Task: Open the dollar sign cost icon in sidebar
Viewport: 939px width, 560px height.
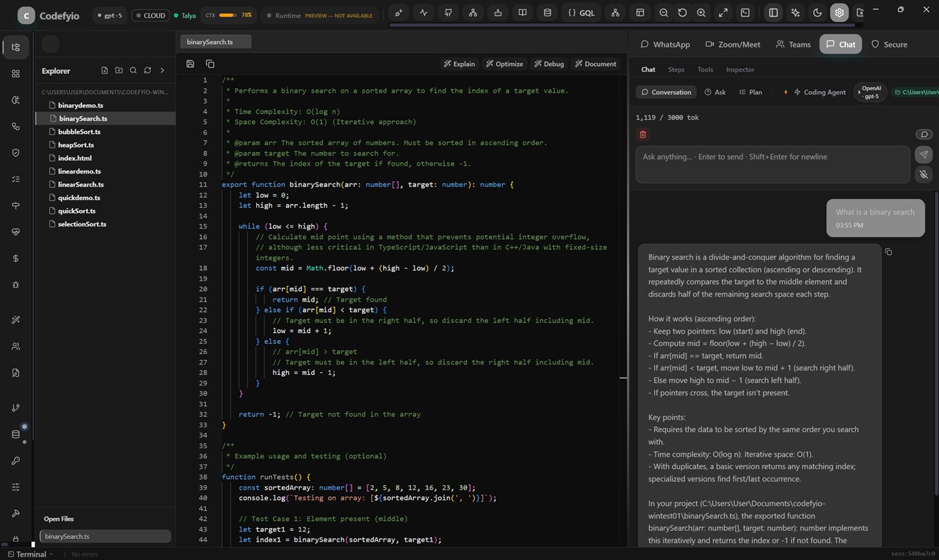Action: click(x=16, y=258)
